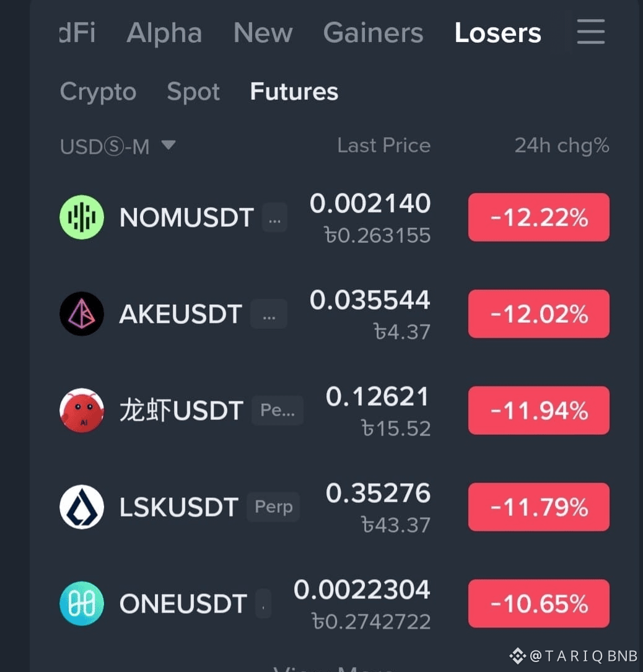Tap the -12.22% change badge for NOMUSDT
643x672 pixels.
[538, 217]
